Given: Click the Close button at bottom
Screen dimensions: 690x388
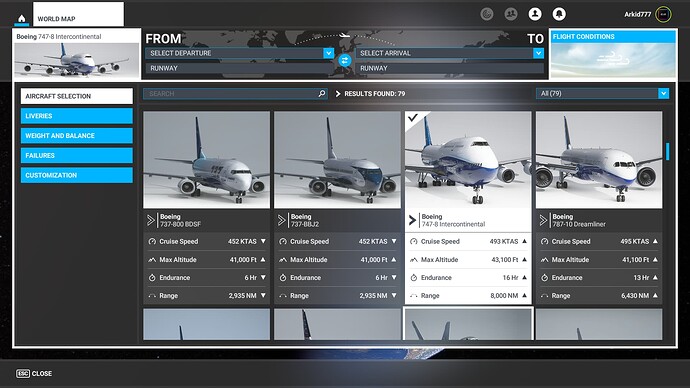Looking at the screenshot, I should point(34,373).
